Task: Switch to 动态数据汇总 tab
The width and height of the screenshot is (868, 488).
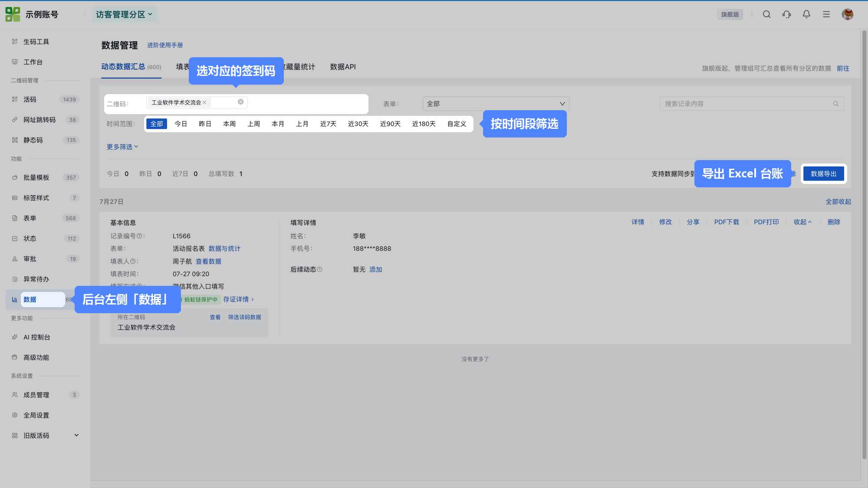Action: [x=131, y=67]
